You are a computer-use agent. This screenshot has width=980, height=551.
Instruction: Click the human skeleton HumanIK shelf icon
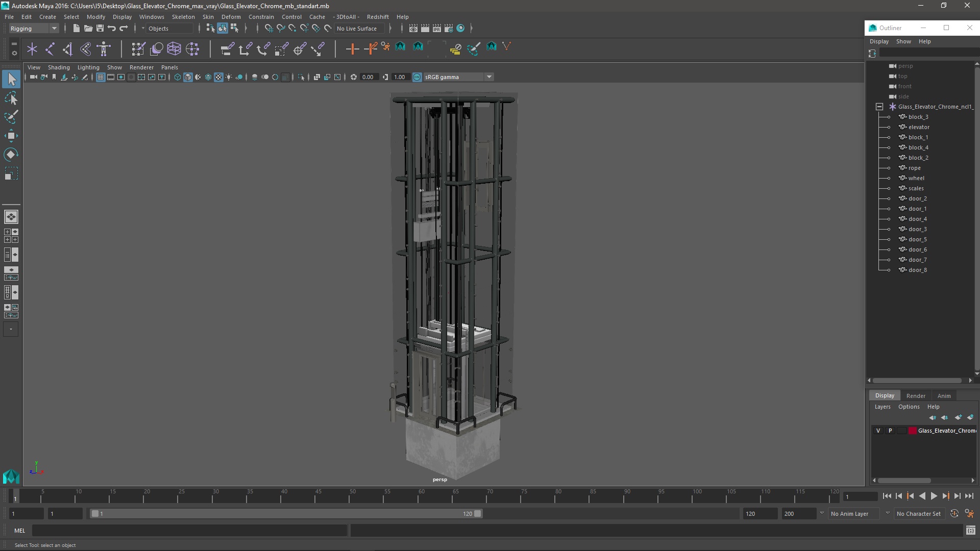[x=104, y=49]
